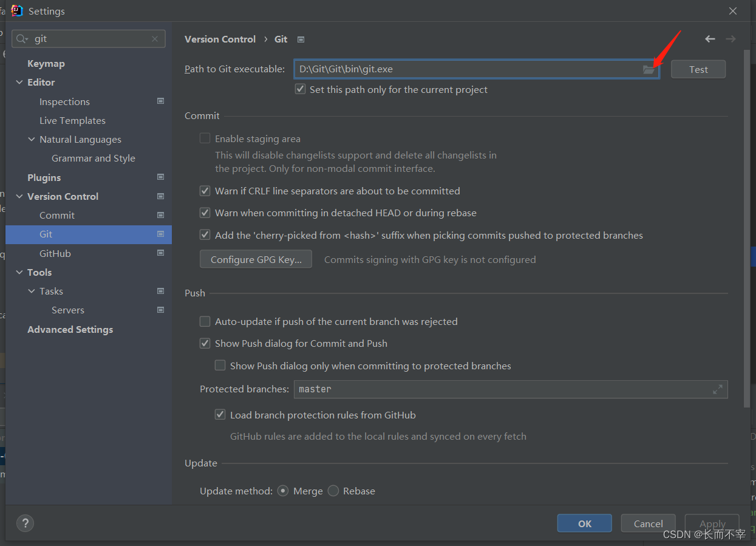
Task: Toggle Set this path only for current project
Action: (300, 89)
